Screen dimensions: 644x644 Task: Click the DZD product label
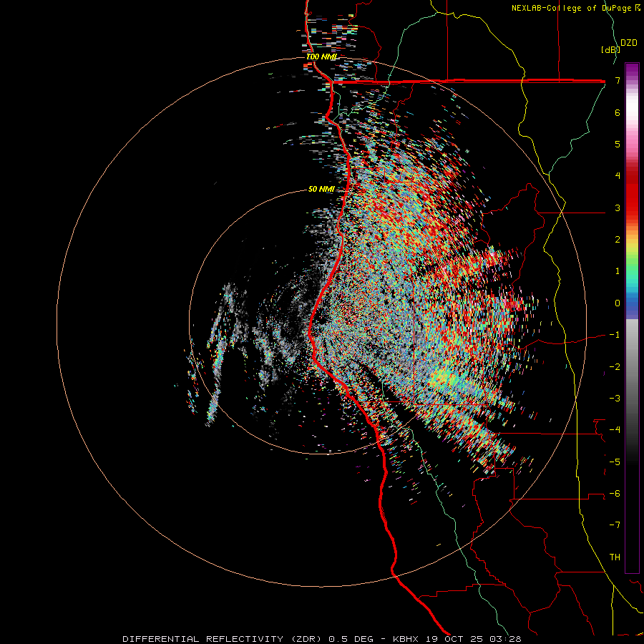click(629, 43)
